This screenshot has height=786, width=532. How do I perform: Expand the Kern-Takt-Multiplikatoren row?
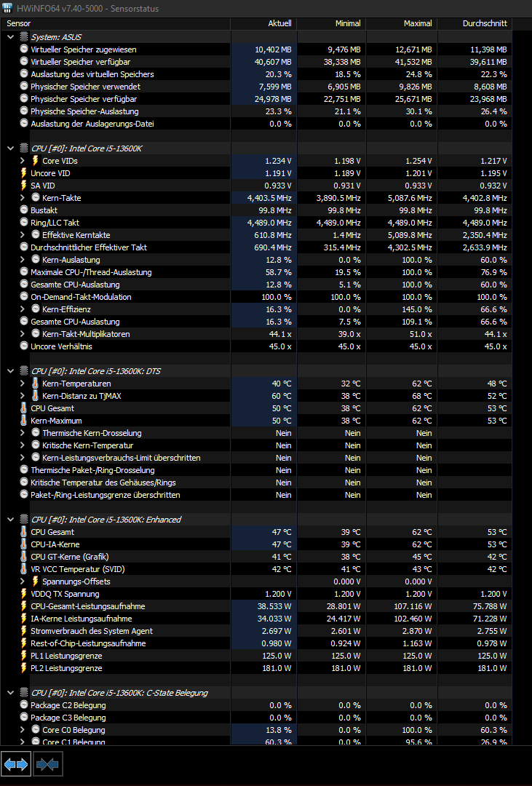tap(22, 334)
